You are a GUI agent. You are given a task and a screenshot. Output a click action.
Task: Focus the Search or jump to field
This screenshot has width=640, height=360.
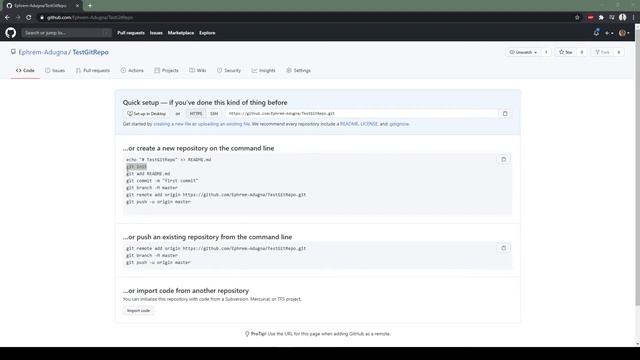67,33
